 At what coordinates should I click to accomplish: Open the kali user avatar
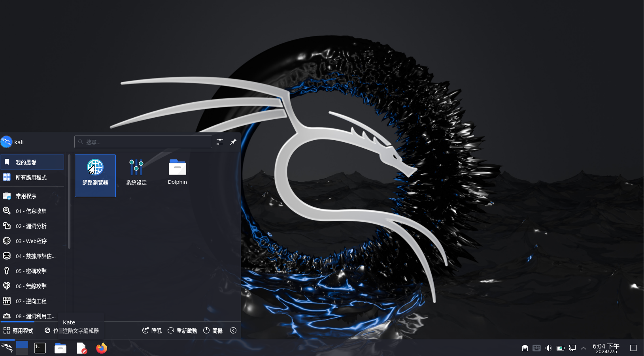(6, 142)
